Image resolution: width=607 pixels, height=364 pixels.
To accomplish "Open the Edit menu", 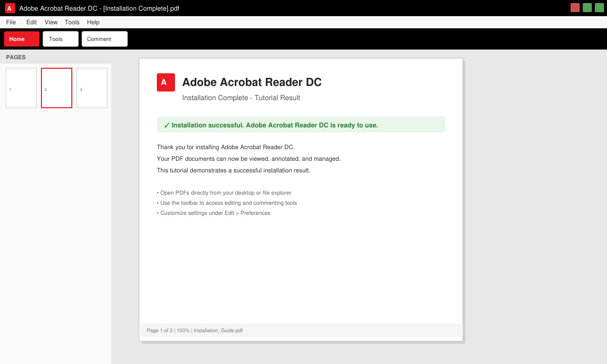I will pos(31,22).
